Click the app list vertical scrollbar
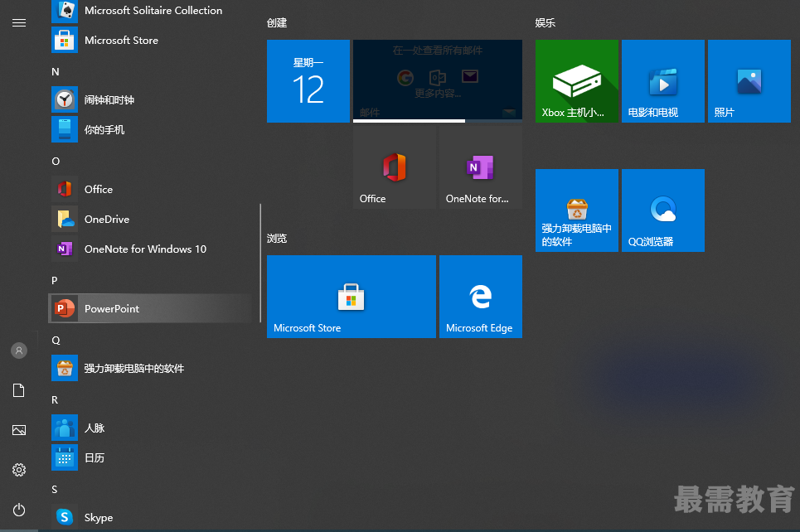The image size is (800, 532). coord(260,263)
